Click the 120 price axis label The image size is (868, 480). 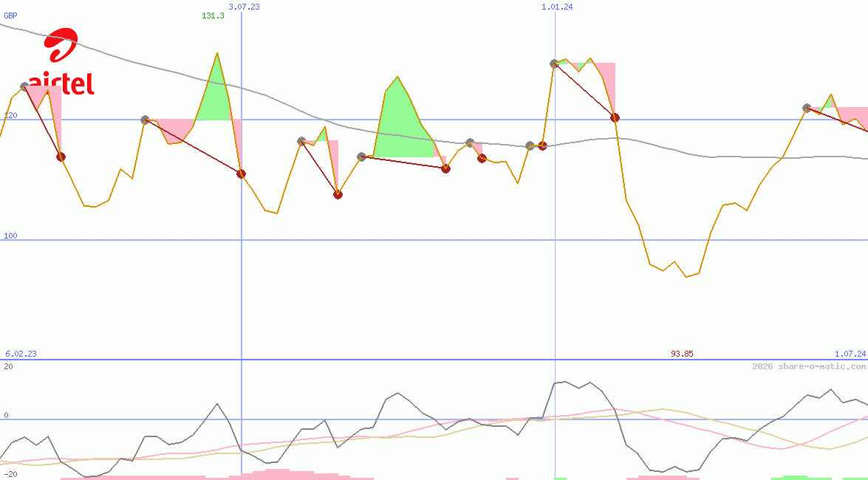click(x=10, y=116)
